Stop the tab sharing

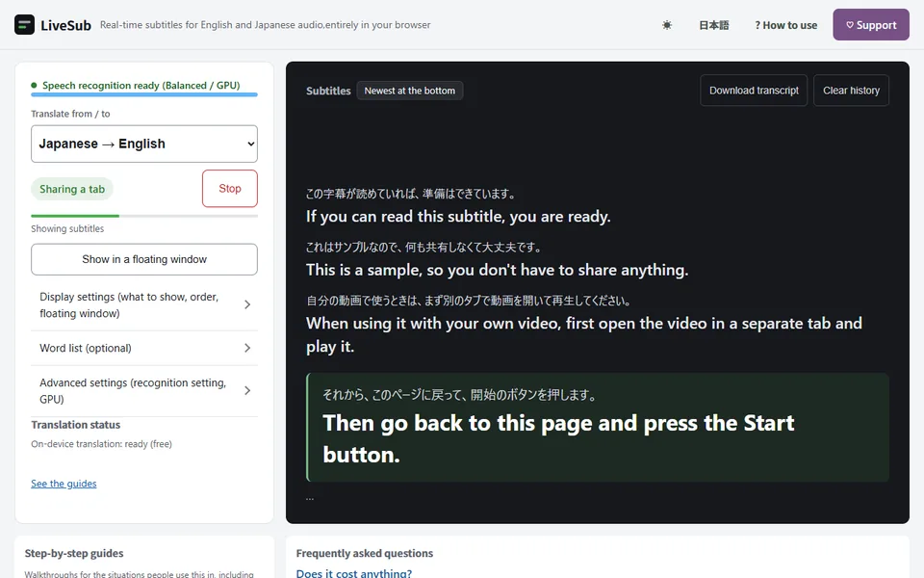click(230, 188)
